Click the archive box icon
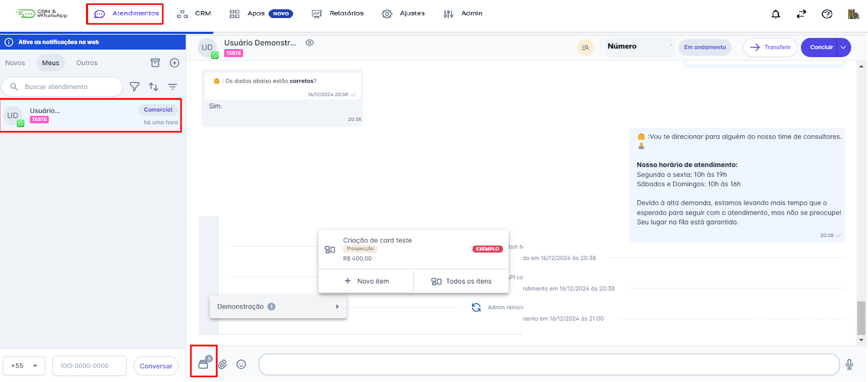Image resolution: width=868 pixels, height=382 pixels. click(x=155, y=63)
